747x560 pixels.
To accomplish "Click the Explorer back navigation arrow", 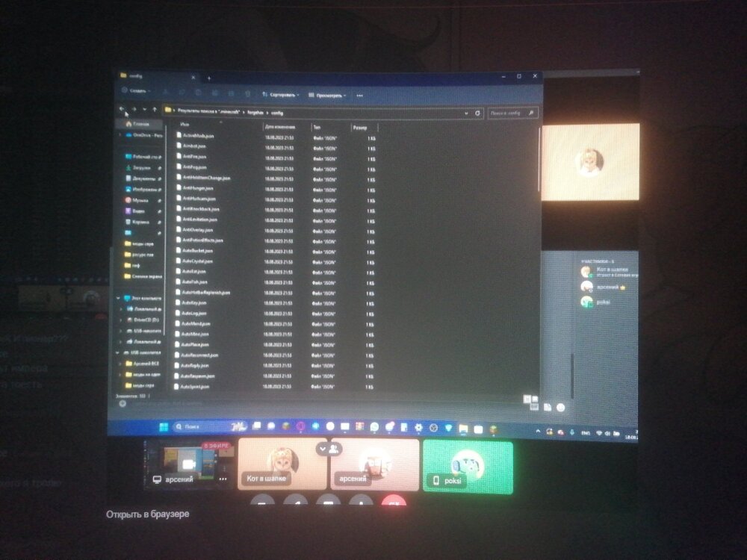I will [122, 110].
